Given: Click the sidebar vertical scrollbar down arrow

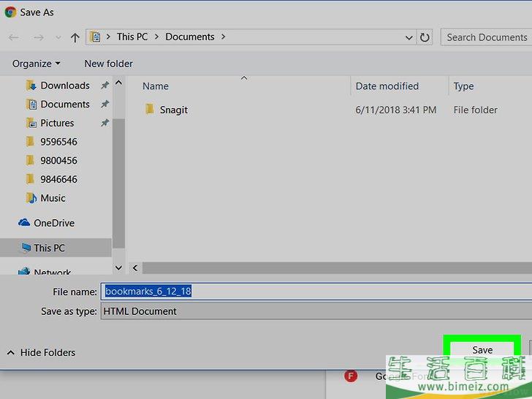Looking at the screenshot, I should (118, 268).
